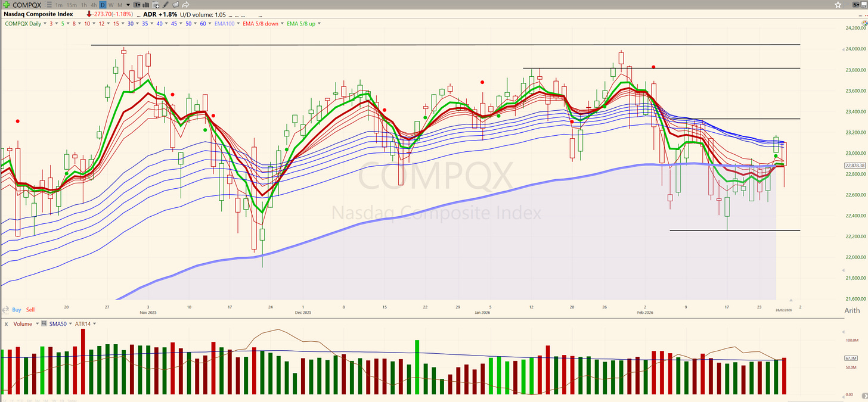Click the Sell link

pyautogui.click(x=30, y=310)
